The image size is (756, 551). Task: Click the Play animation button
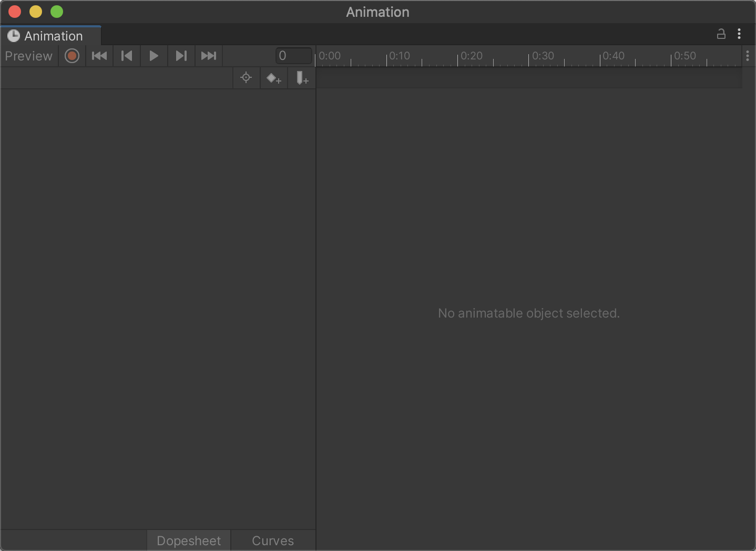pos(154,56)
